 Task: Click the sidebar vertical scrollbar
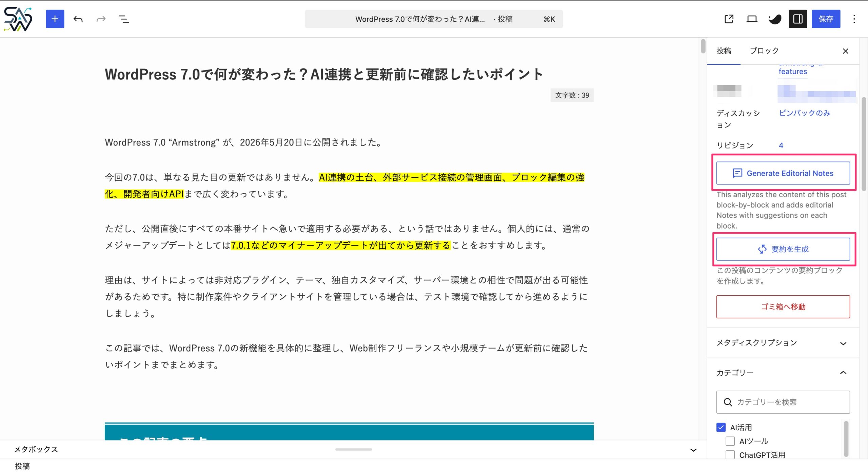[864, 144]
